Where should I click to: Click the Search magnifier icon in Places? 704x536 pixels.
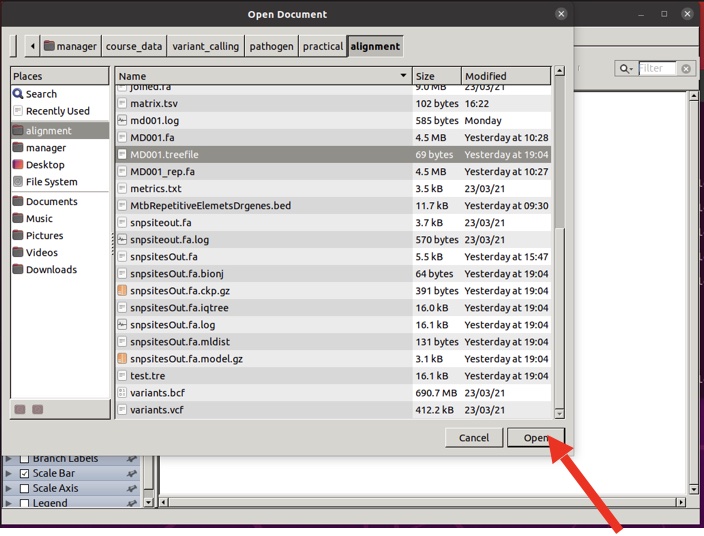pos(18,94)
